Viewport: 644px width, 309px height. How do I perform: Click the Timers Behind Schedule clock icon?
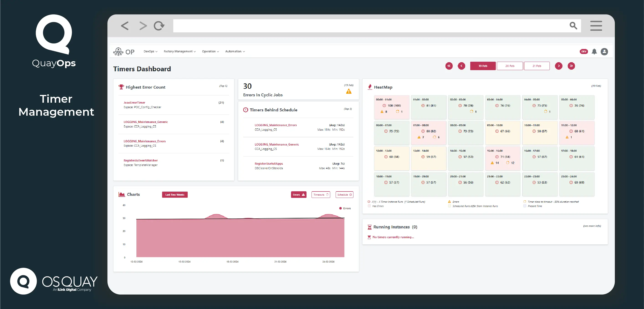point(245,110)
